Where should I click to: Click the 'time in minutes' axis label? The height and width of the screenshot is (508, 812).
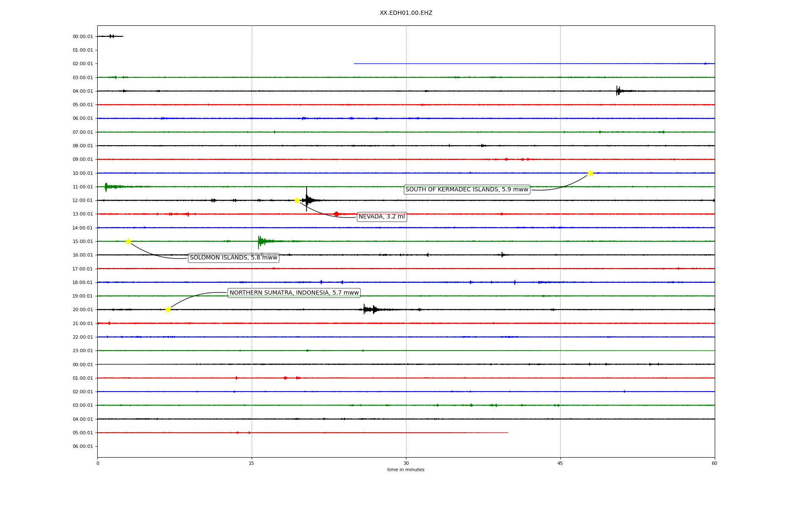[x=406, y=470]
